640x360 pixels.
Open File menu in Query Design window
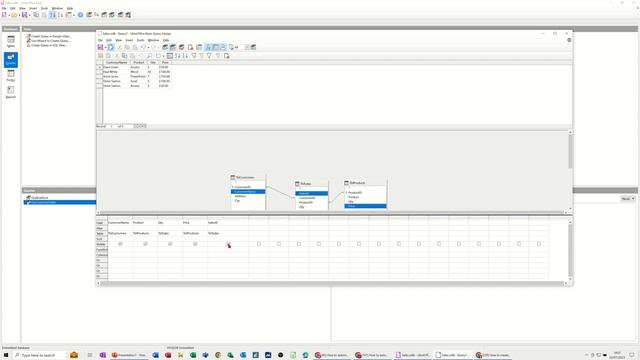coord(100,40)
